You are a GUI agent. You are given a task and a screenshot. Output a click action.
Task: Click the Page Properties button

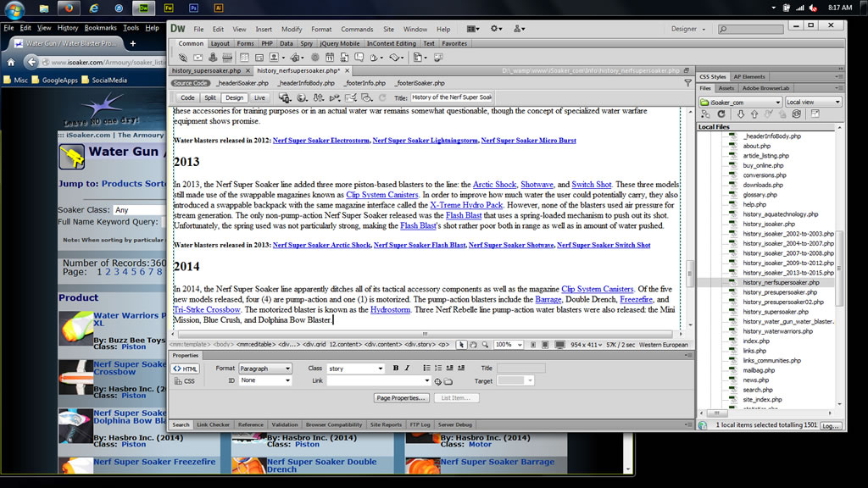pos(401,398)
